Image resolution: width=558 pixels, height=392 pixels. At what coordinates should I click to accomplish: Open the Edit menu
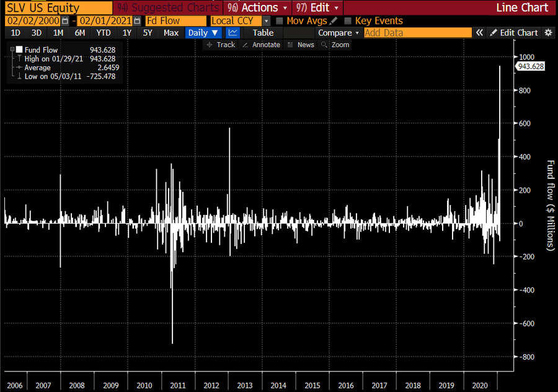point(317,7)
